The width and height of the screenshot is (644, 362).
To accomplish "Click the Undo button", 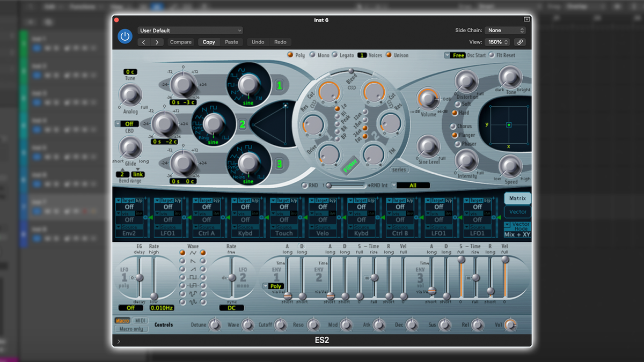I will click(257, 42).
